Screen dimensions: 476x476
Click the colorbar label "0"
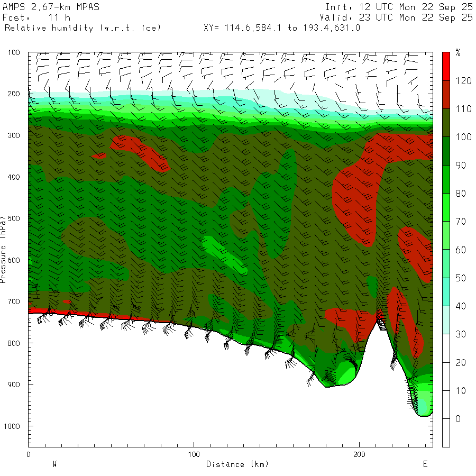tap(458, 419)
